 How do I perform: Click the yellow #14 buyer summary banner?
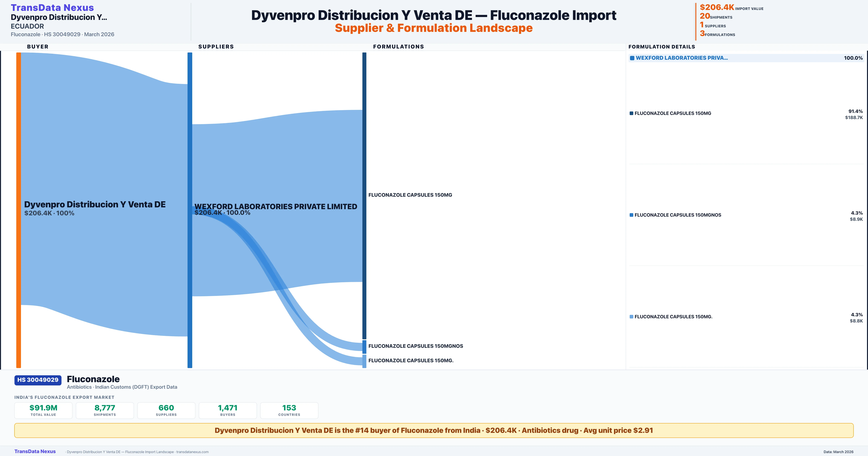tap(434, 431)
